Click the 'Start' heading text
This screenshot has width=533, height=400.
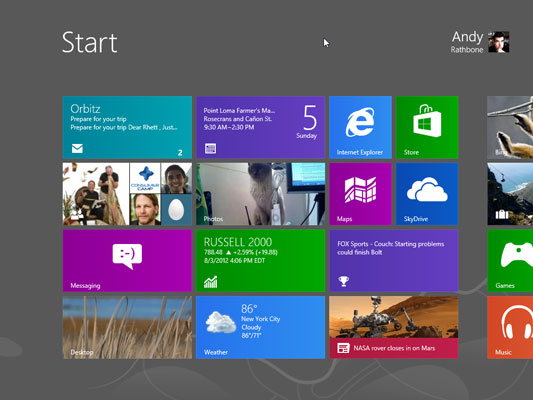pos(90,43)
